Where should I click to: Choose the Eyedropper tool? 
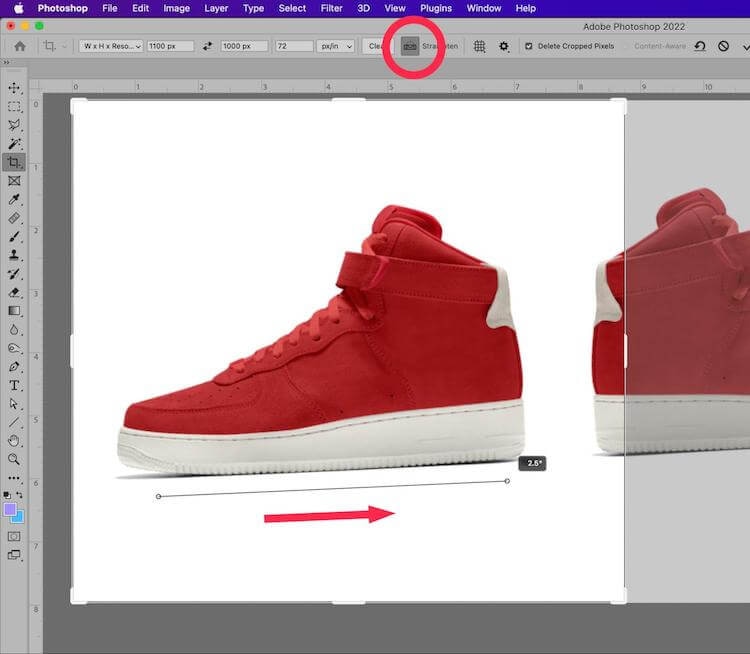[14, 199]
